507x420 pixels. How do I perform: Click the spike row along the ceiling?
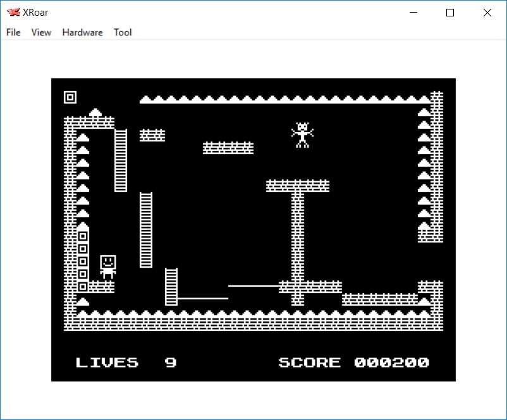(284, 99)
